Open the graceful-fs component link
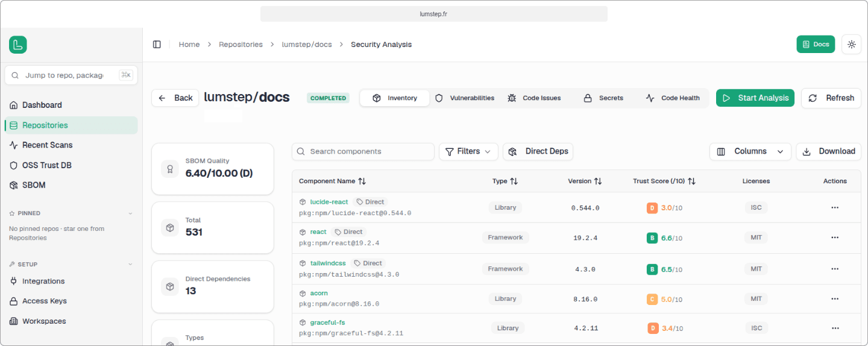 pos(327,322)
